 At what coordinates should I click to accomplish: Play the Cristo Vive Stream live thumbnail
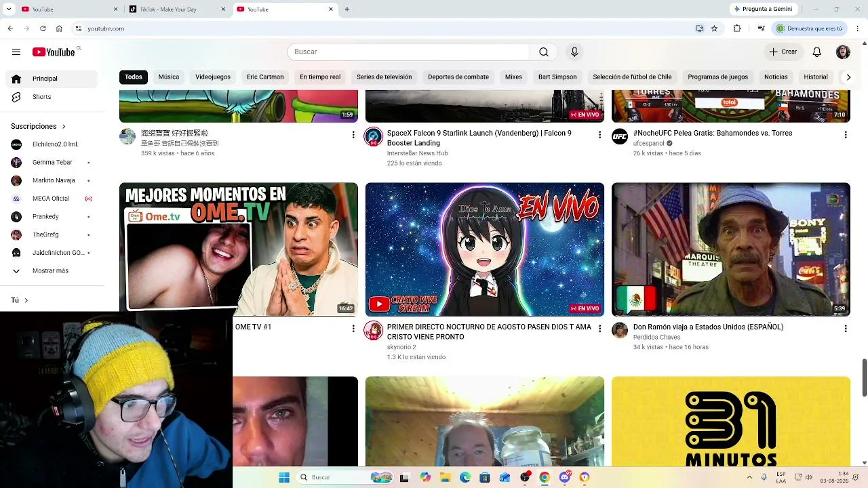pos(485,249)
